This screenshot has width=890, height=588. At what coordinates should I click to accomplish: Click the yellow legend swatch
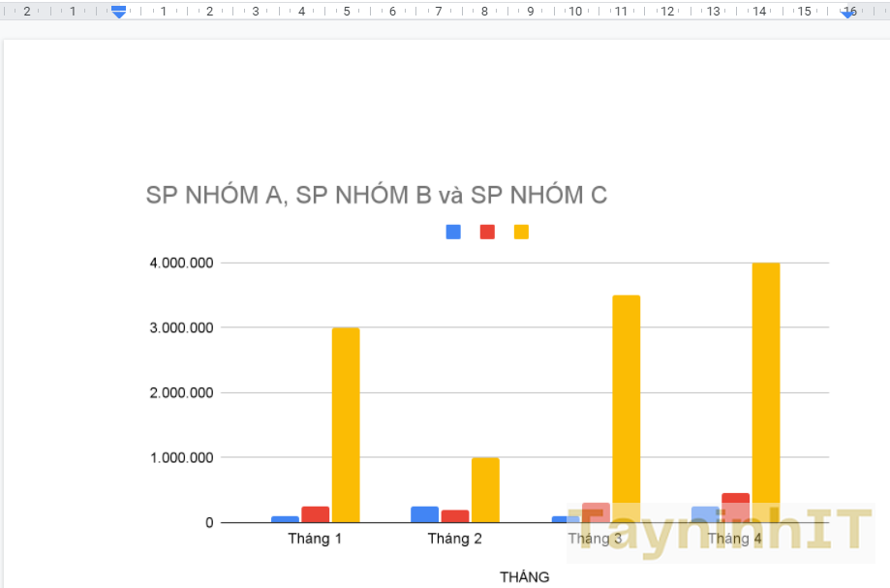click(x=521, y=232)
